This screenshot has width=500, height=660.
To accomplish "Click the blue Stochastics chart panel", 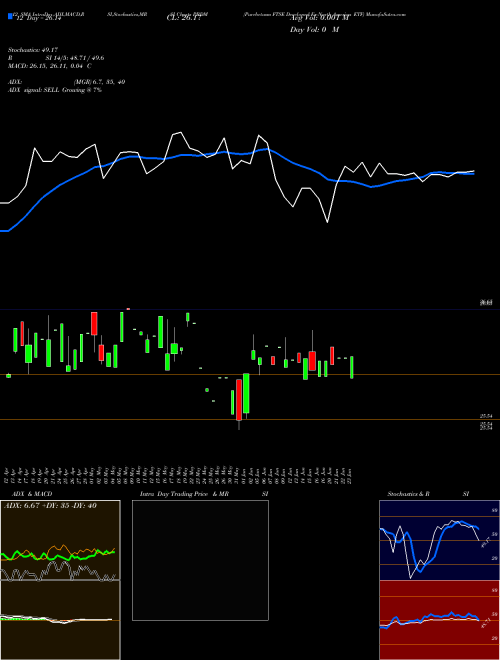I will tap(439, 540).
